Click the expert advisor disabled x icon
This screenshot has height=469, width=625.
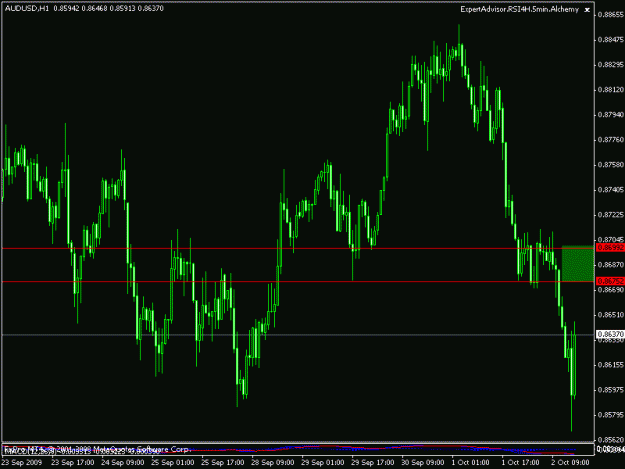tap(587, 10)
